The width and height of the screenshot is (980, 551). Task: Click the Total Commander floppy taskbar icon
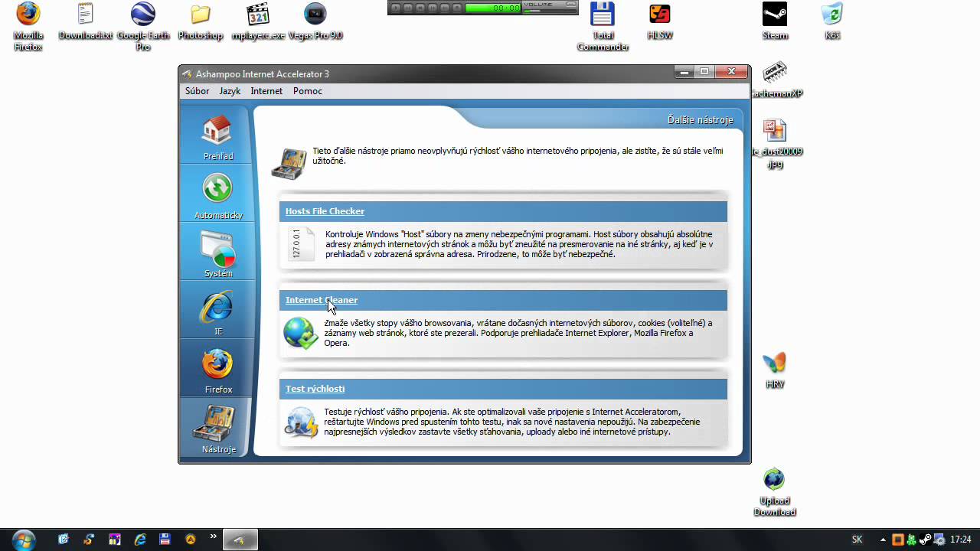point(165,540)
